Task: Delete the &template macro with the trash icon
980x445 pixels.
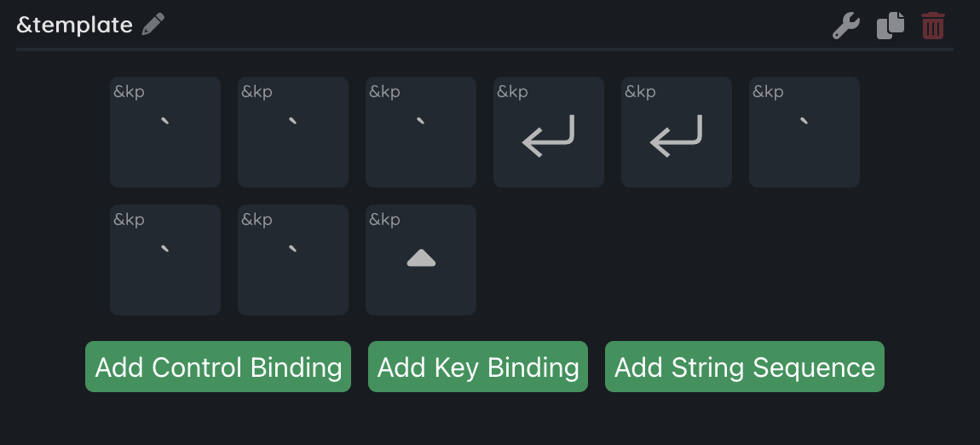Action: (933, 26)
